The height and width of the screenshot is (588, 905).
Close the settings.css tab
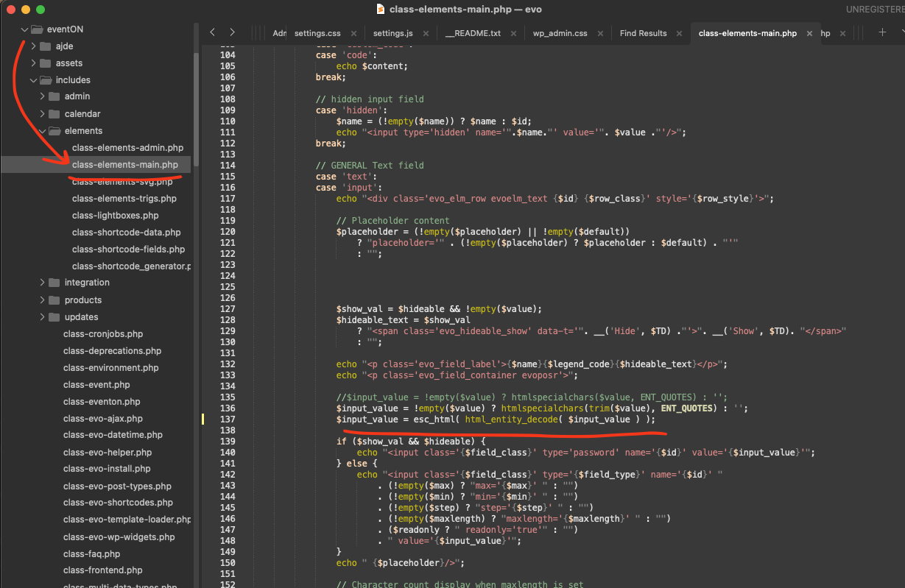click(354, 34)
